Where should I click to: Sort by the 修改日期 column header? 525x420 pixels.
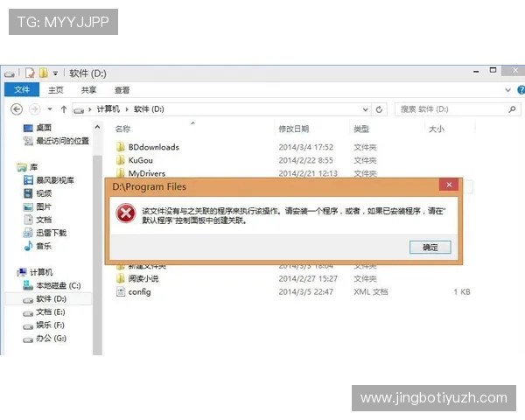(294, 129)
